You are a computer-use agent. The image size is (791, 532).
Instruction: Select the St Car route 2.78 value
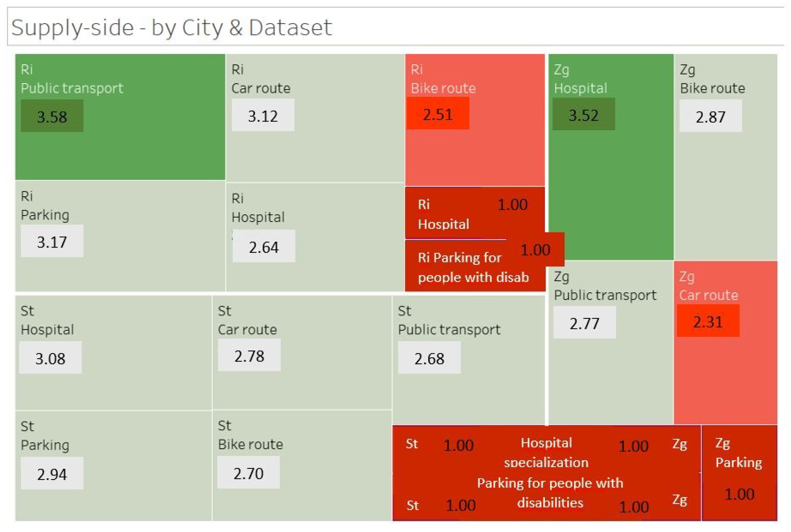(249, 355)
